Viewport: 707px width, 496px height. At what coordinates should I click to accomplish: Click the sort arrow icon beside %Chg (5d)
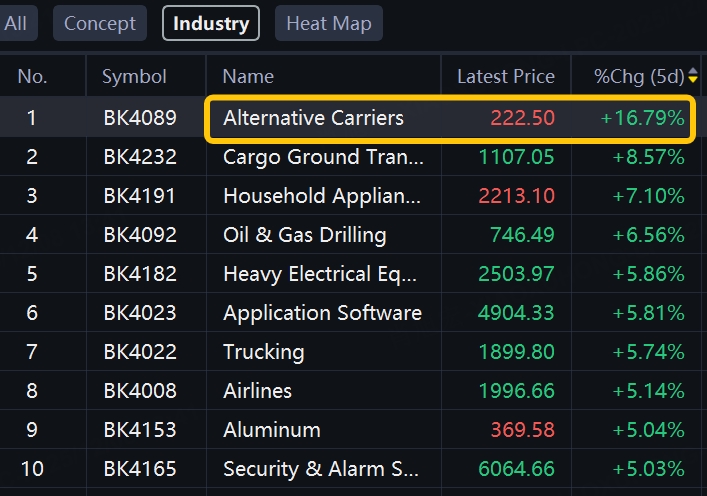(693, 77)
